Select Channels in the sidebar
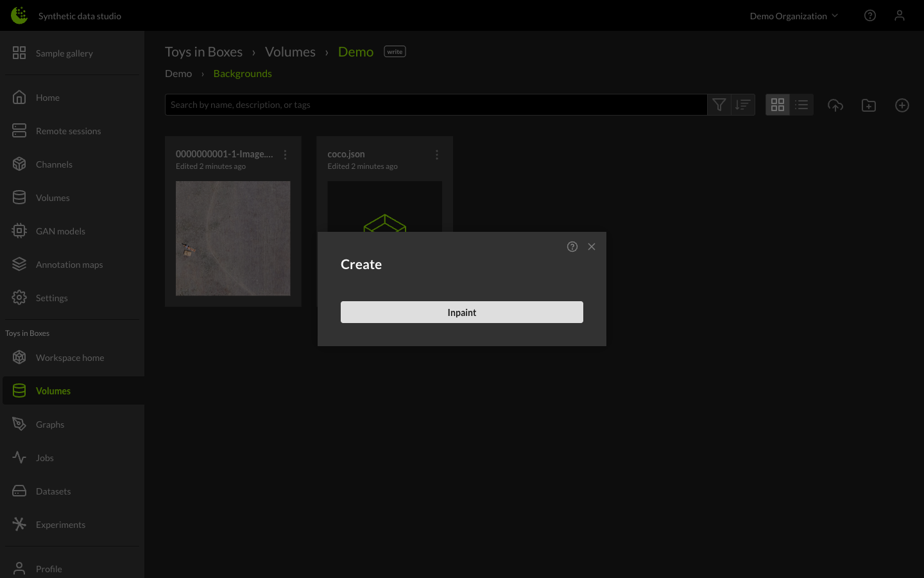This screenshot has width=924, height=578. coord(54,164)
